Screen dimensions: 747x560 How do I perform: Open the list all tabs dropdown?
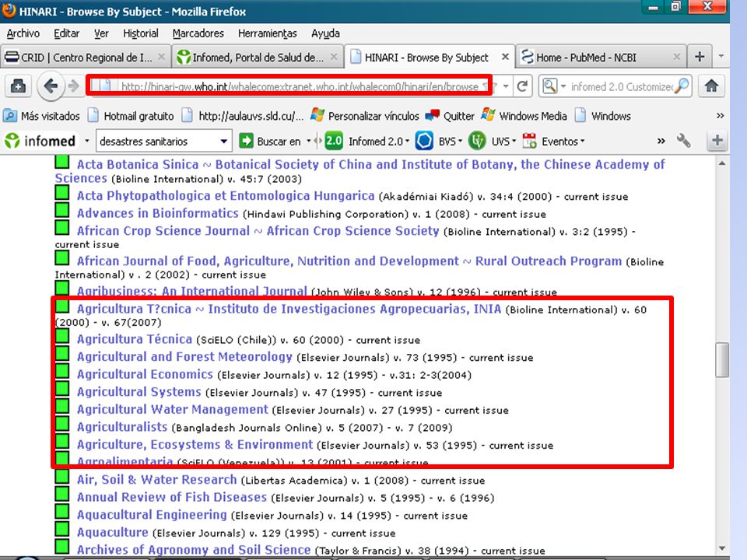point(721,57)
